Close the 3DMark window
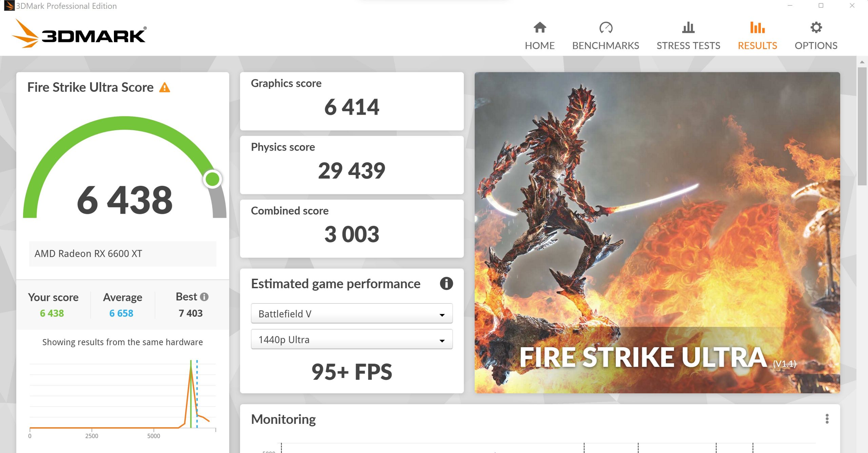868x453 pixels. (x=852, y=5)
